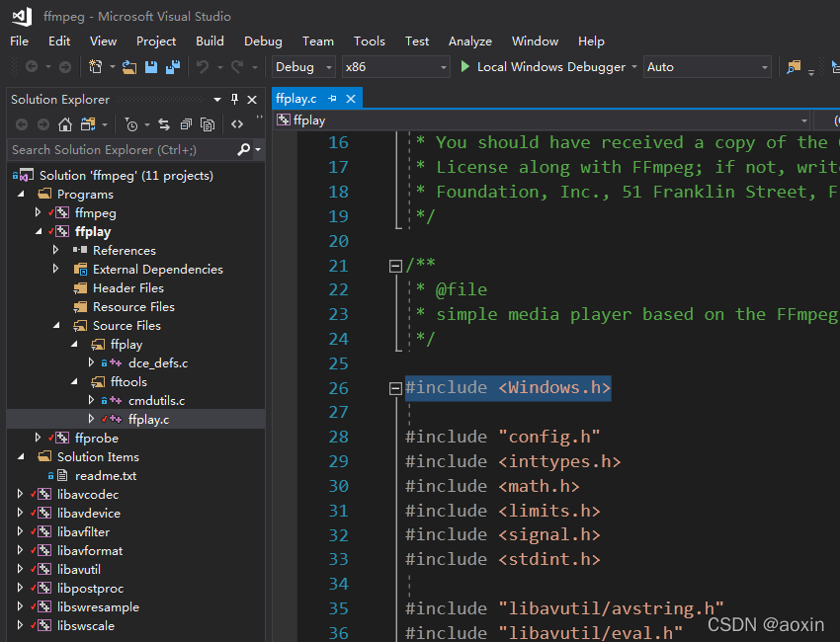Screen dimensions: 840x642
Task: Click Solution Explorer search magnifier icon
Action: 244,149
